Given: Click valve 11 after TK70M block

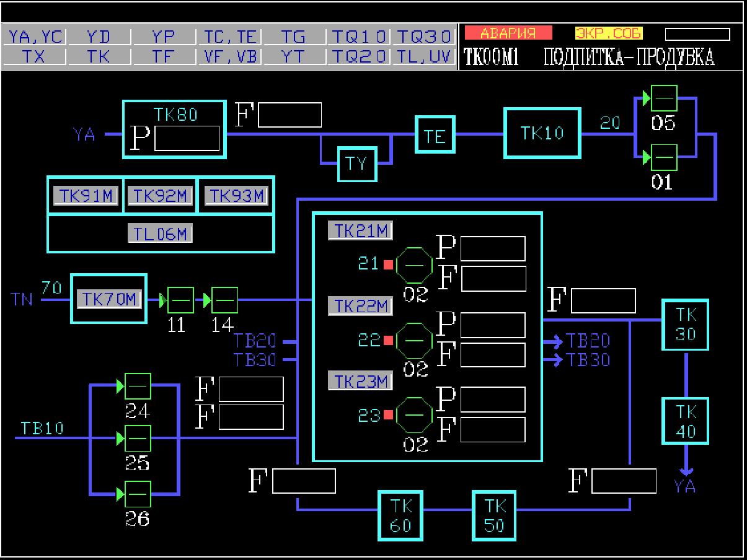Looking at the screenshot, I should (180, 301).
